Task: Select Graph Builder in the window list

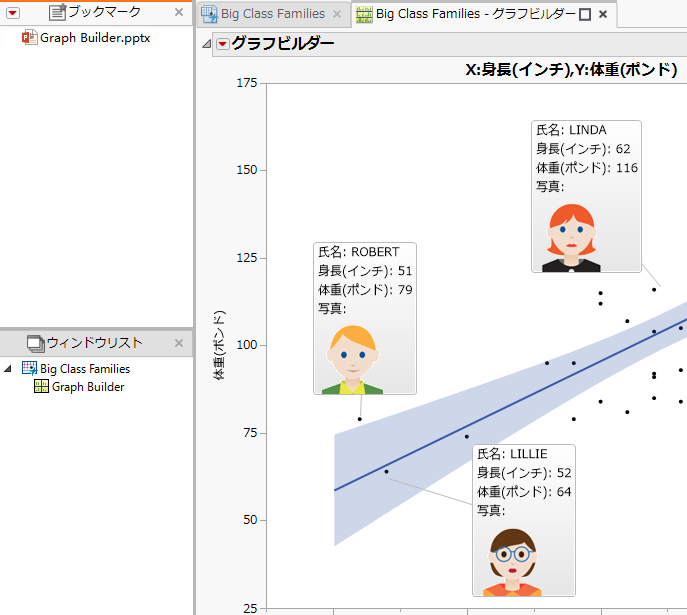Action: coord(88,387)
